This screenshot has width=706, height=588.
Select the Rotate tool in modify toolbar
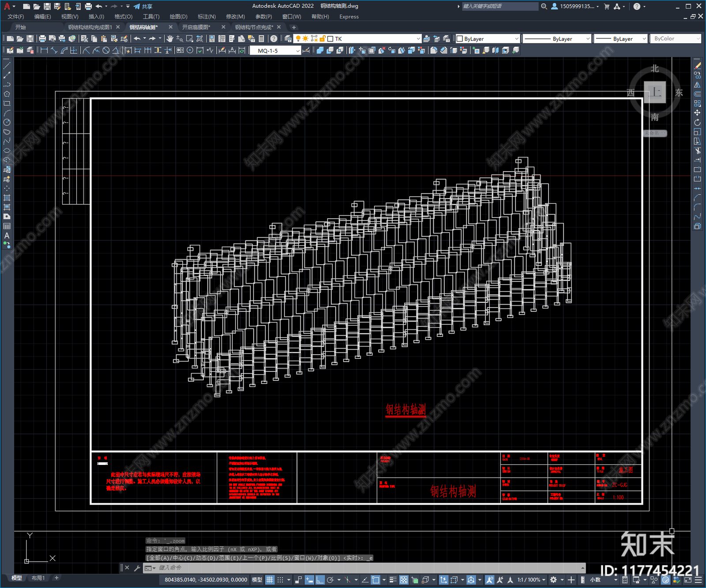tap(697, 122)
